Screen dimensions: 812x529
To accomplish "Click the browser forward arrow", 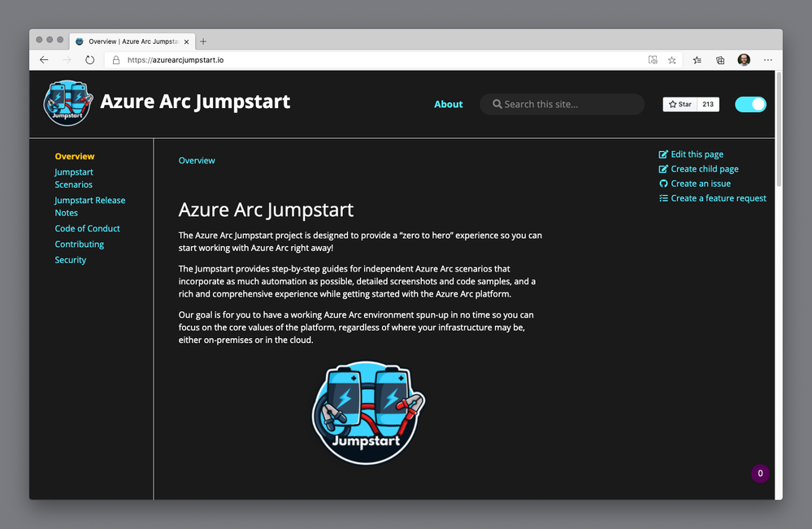I will tap(67, 60).
